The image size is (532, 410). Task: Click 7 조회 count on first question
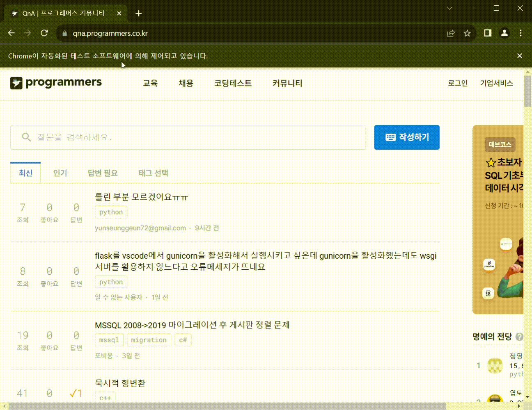tap(23, 213)
